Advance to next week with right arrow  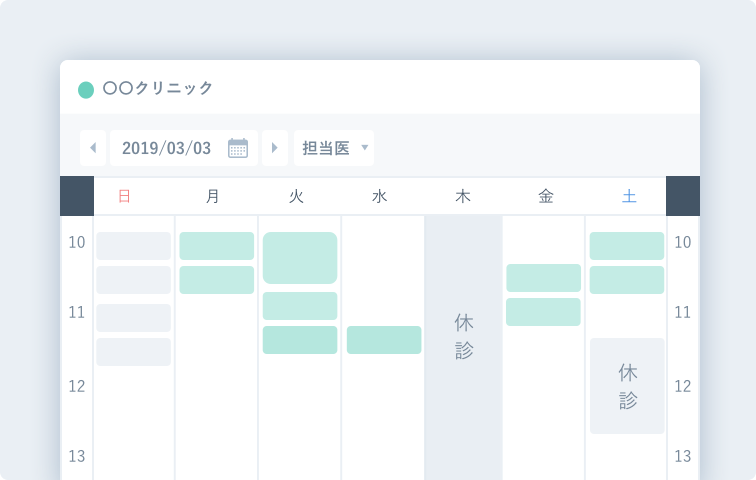point(275,148)
